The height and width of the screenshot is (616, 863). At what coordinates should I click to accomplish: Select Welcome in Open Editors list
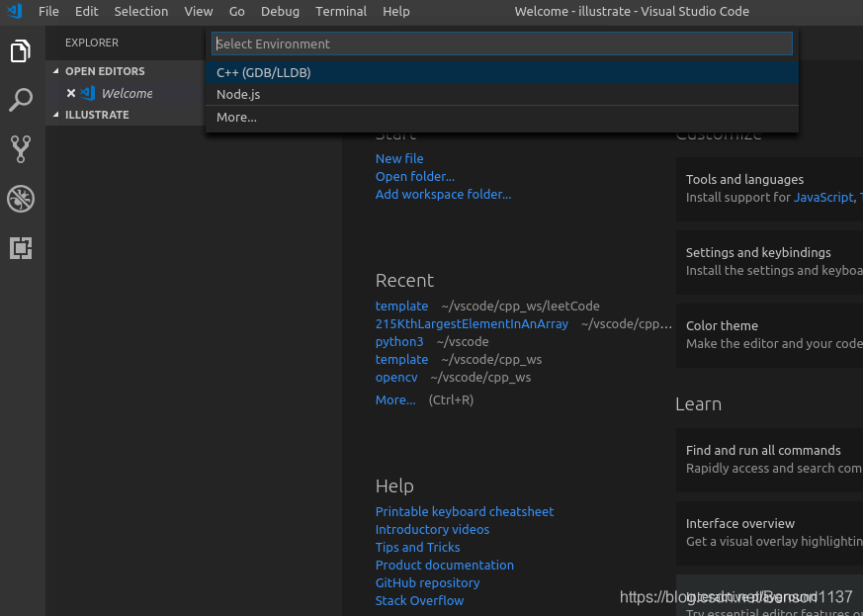point(127,93)
